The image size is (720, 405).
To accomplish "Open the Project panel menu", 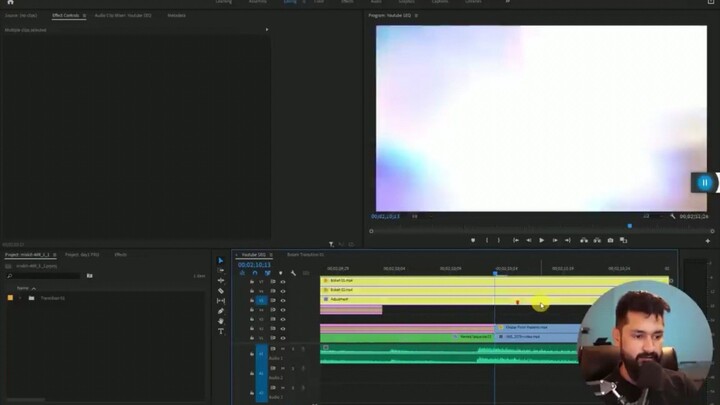I will point(55,255).
